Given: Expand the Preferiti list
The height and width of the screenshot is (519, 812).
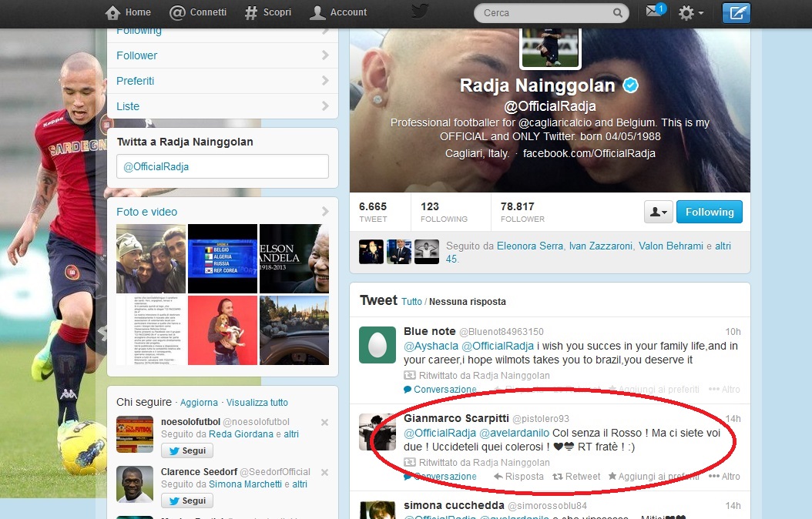Looking at the screenshot, I should [x=222, y=81].
